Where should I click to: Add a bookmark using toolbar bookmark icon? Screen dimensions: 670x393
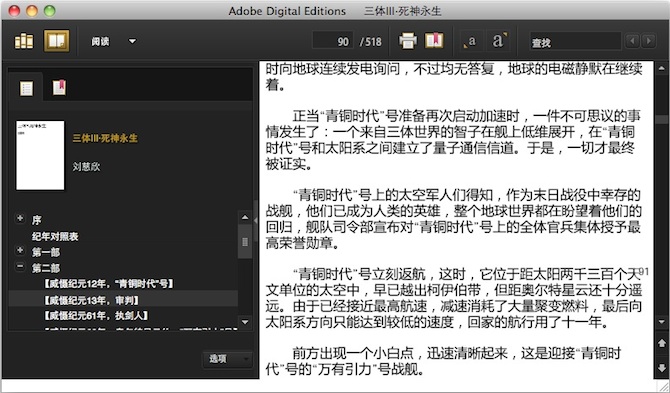pos(434,41)
